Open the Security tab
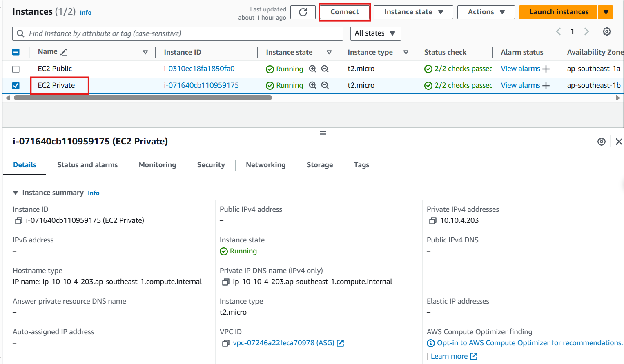 211,165
